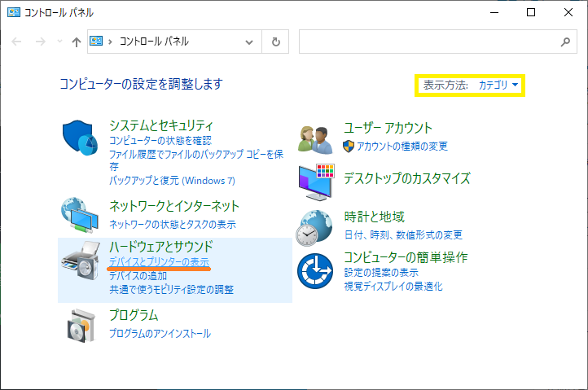Click the Control Panel title bar icon
This screenshot has height=390, width=588.
(14, 12)
